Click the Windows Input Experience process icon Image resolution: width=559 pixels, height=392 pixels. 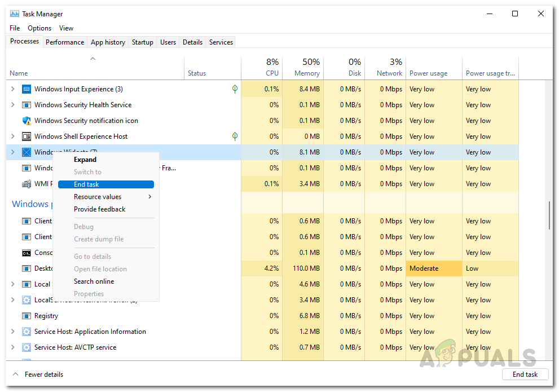pos(27,89)
